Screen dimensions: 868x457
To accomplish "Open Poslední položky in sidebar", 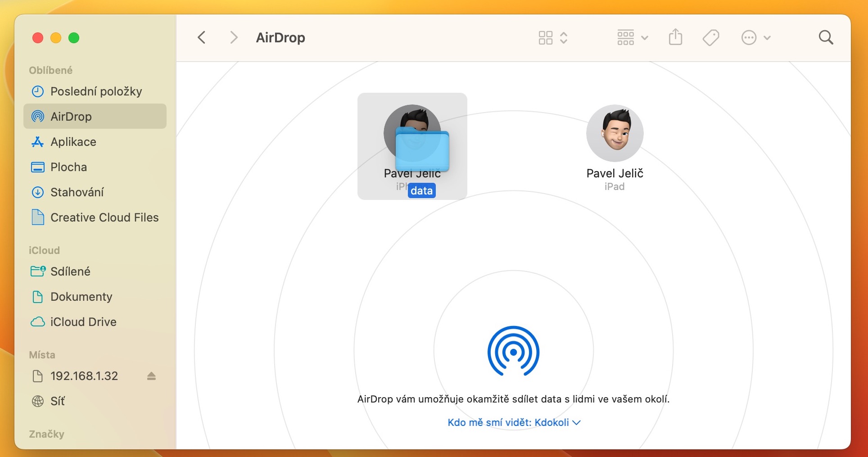I will (95, 91).
